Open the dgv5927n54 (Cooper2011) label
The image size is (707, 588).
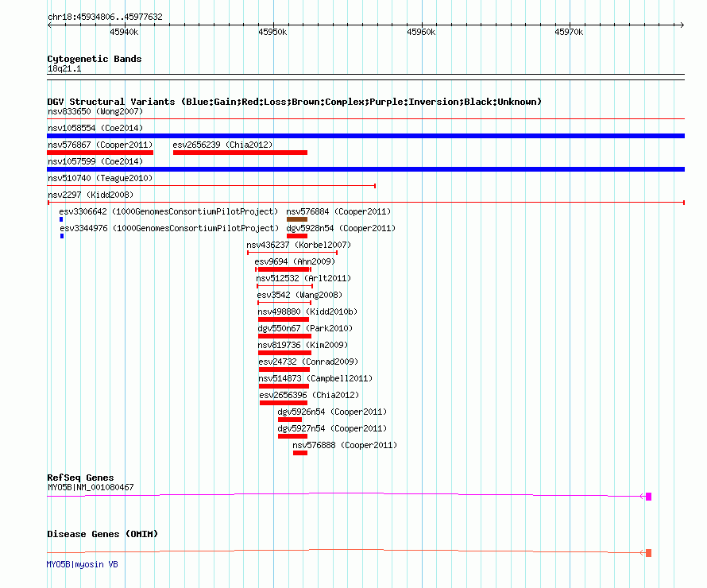coord(332,428)
